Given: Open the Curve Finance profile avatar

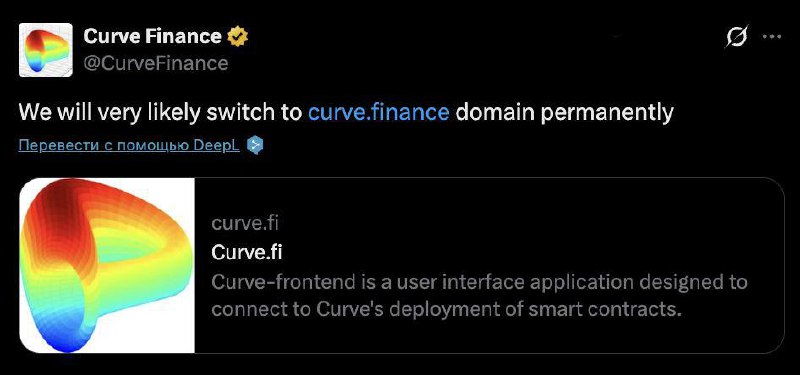Looking at the screenshot, I should coord(45,50).
